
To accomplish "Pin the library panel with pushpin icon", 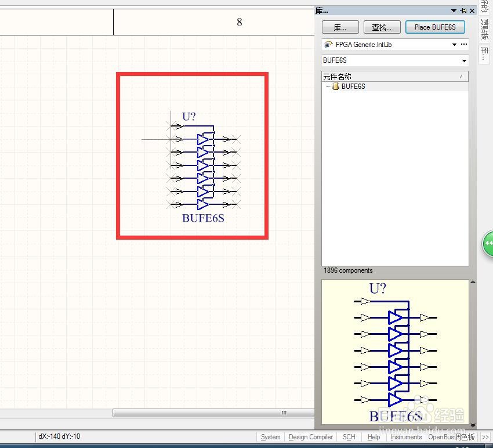I will 463,10.
